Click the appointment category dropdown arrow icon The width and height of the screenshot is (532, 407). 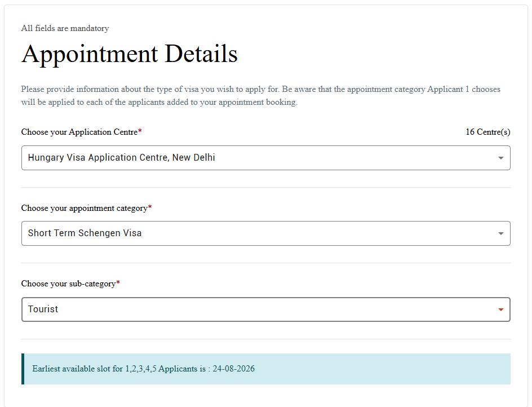500,233
